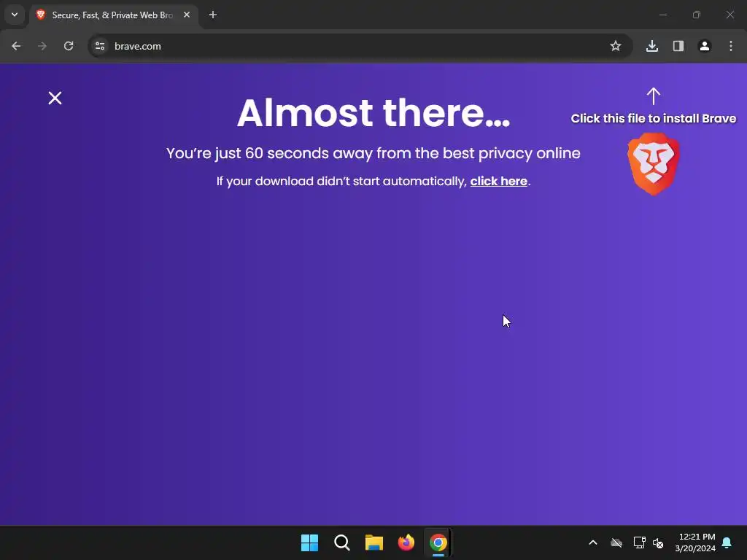This screenshot has height=560, width=747.
Task: Click the 'click here' download link
Action: pyautogui.click(x=499, y=182)
